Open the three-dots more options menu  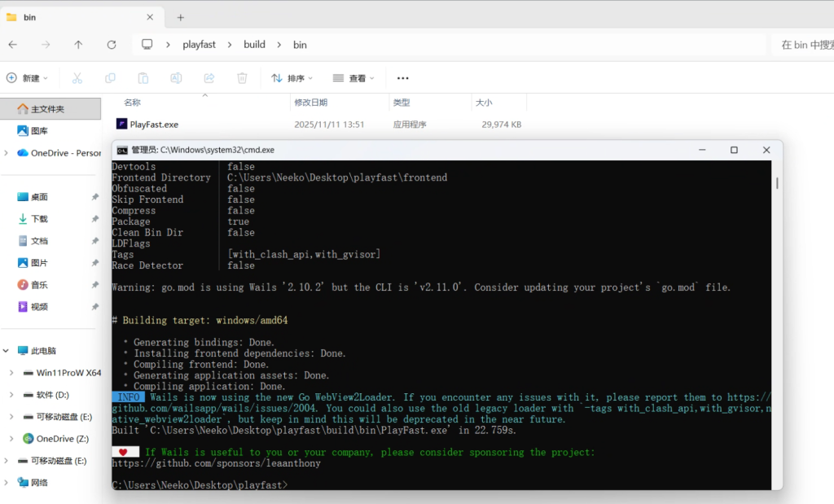(x=402, y=78)
